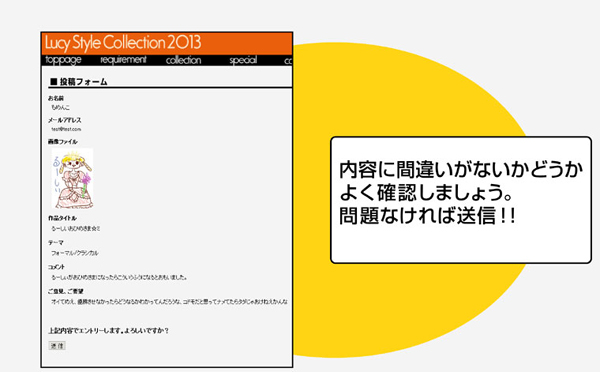Screen dimensions: 600x372
Task: Click the 作品タイトル value text
Action: 76,228
